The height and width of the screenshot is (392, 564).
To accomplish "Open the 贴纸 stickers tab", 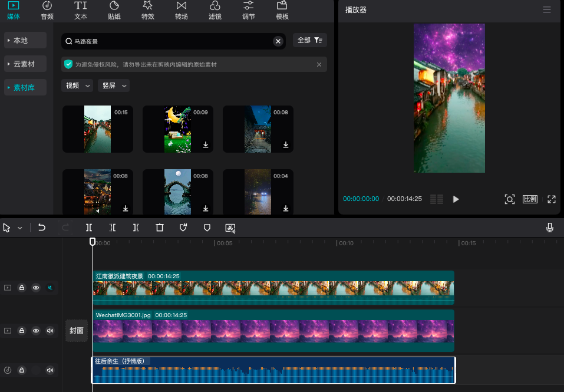I will tap(114, 11).
